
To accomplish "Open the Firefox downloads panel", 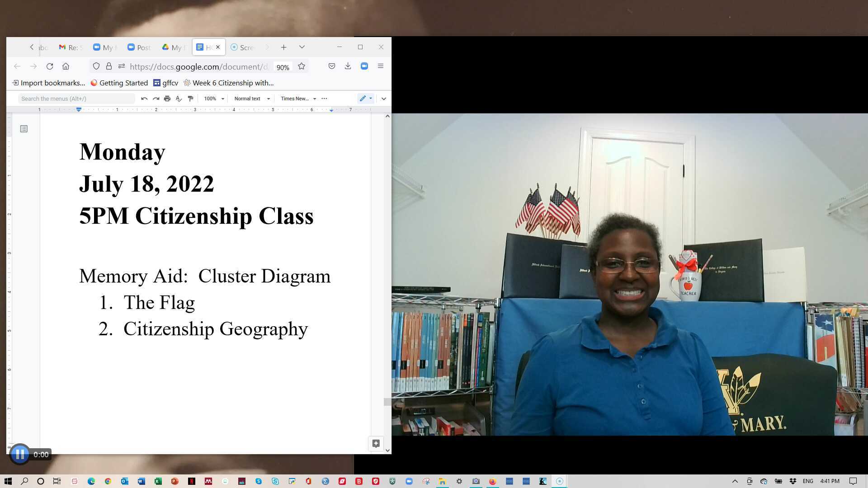I will pos(348,66).
